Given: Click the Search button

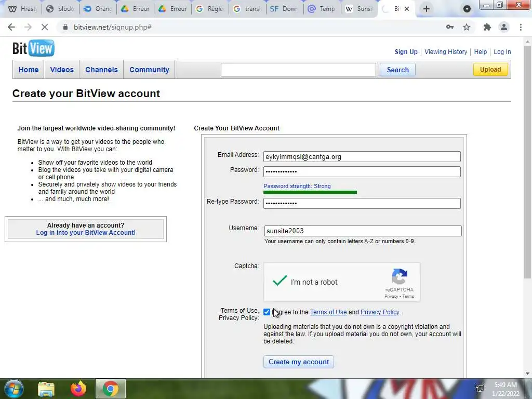Looking at the screenshot, I should click(x=397, y=70).
